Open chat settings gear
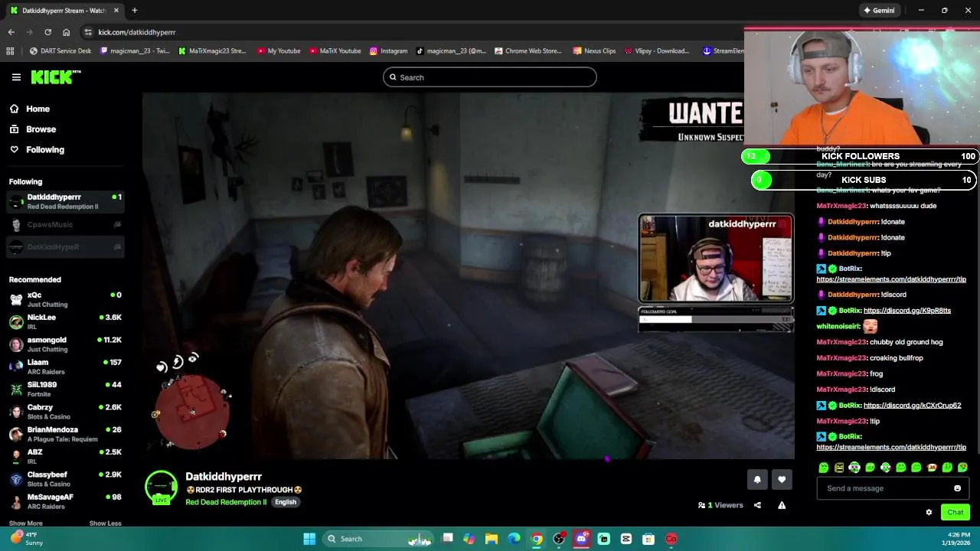The image size is (980, 551). tap(929, 513)
